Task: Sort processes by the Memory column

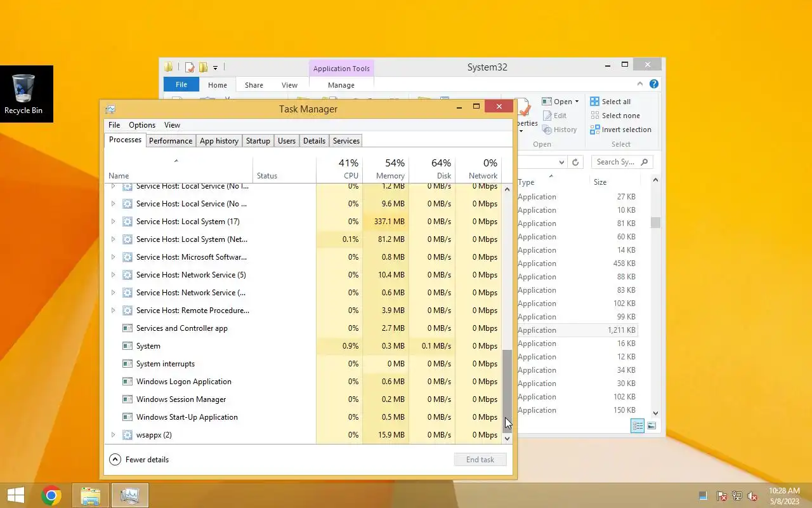Action: (x=386, y=169)
